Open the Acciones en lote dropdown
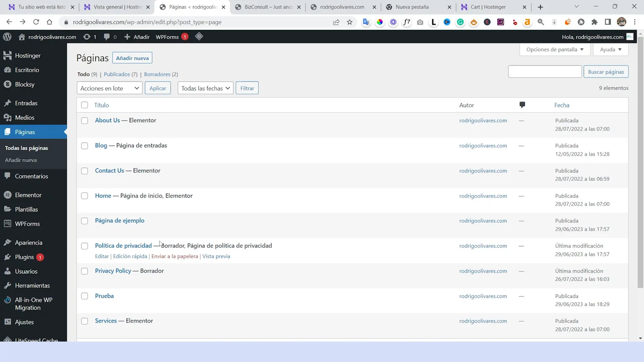The width and height of the screenshot is (644, 362). click(x=109, y=88)
